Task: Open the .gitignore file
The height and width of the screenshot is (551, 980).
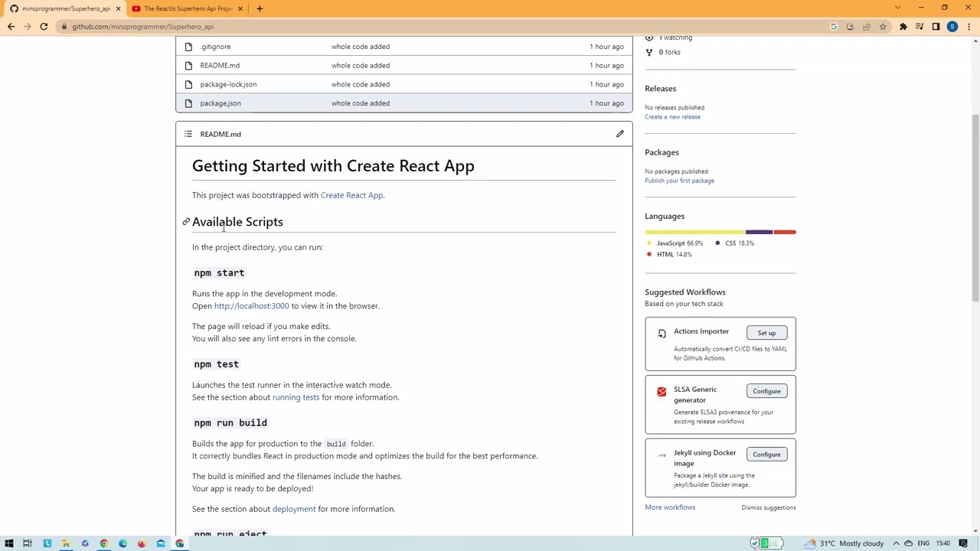Action: point(215,47)
